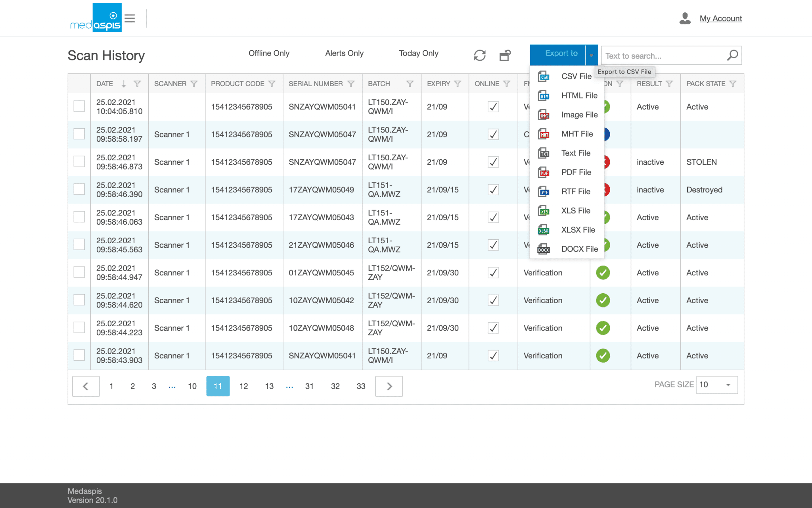Click the refresh scan history icon
The width and height of the screenshot is (812, 508).
click(x=480, y=55)
